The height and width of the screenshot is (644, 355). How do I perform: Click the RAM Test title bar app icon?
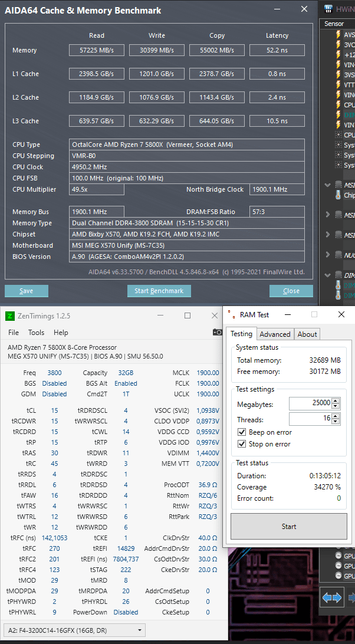(x=231, y=315)
